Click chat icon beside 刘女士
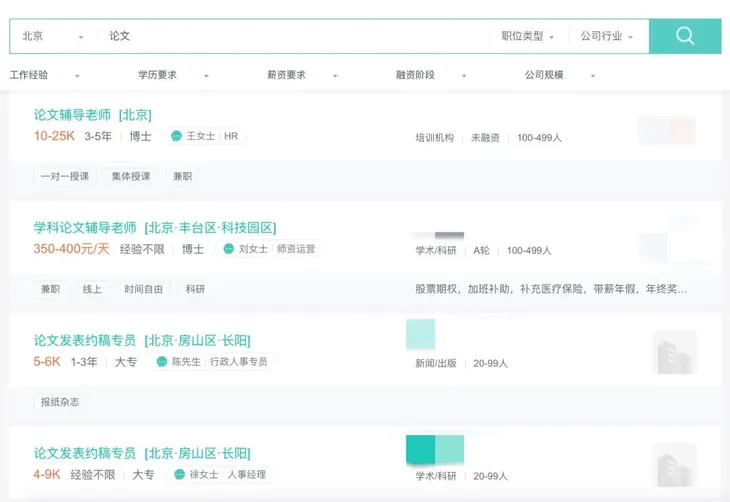Viewport: 730px width, 502px height. point(228,249)
